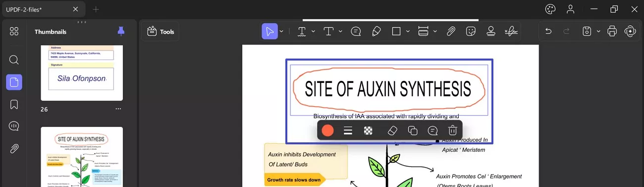The width and height of the screenshot is (644, 187).
Task: Open page 26 options ellipsis
Action: point(118,109)
